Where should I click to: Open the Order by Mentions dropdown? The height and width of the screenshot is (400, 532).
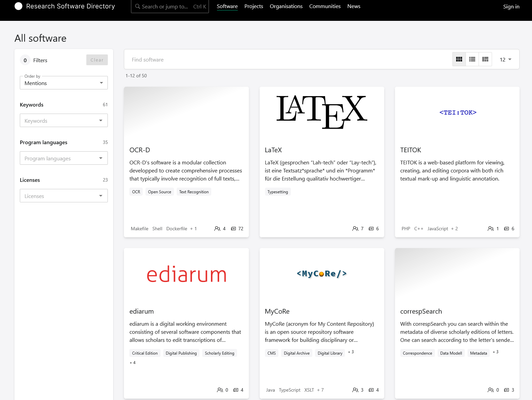click(64, 83)
